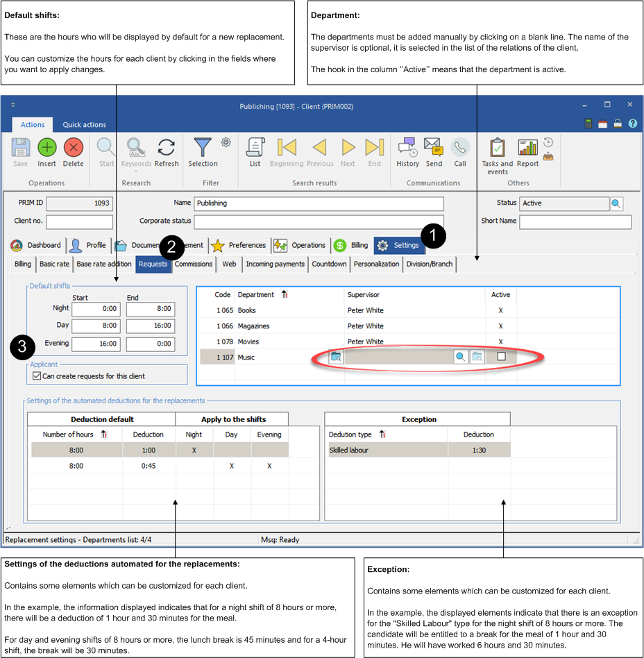Image resolution: width=644 pixels, height=658 pixels.
Task: Open the Commissions sub-tab
Action: 194,264
